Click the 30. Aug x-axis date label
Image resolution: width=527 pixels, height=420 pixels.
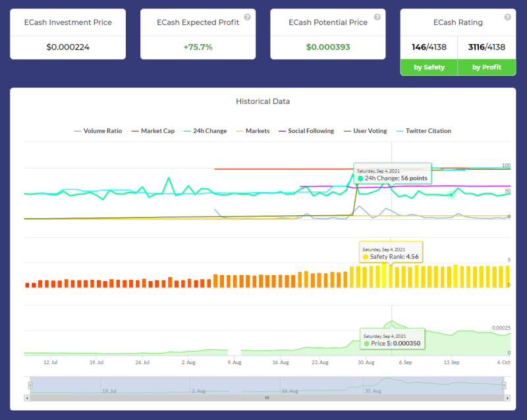(366, 362)
